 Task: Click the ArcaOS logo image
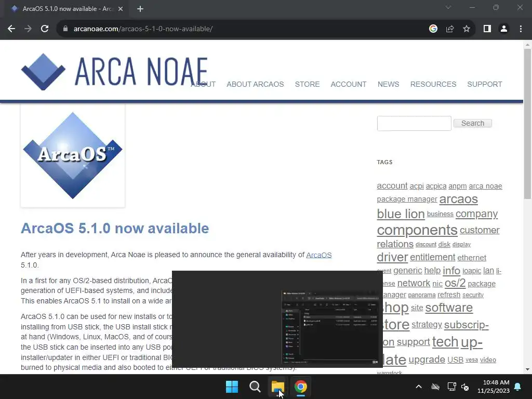[x=73, y=155]
